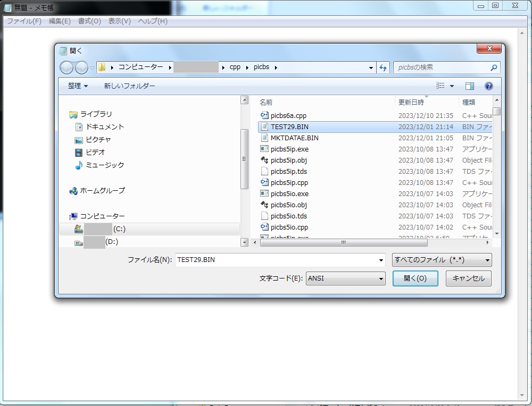This screenshot has width=532, height=406.
Task: Sort by the 種類 type column header
Action: pyautogui.click(x=469, y=103)
